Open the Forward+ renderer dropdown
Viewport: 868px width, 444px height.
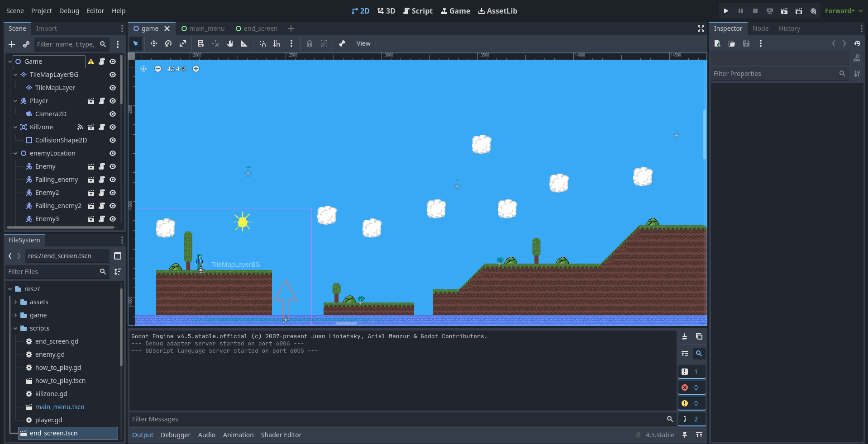844,11
